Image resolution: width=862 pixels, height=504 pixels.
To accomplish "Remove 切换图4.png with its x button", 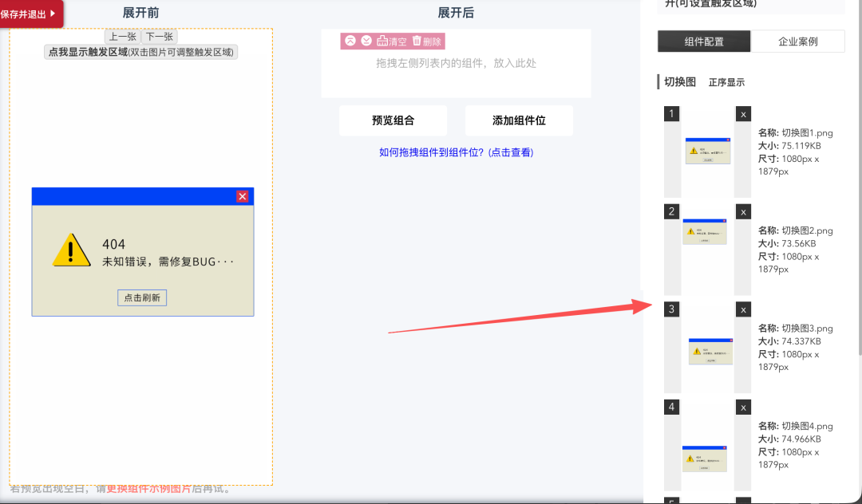I will point(743,408).
